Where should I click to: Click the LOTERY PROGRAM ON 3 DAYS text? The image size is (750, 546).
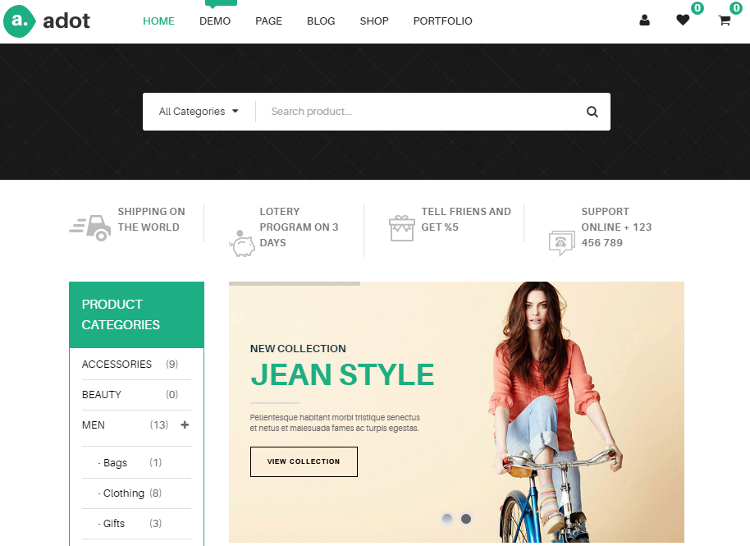tap(299, 227)
